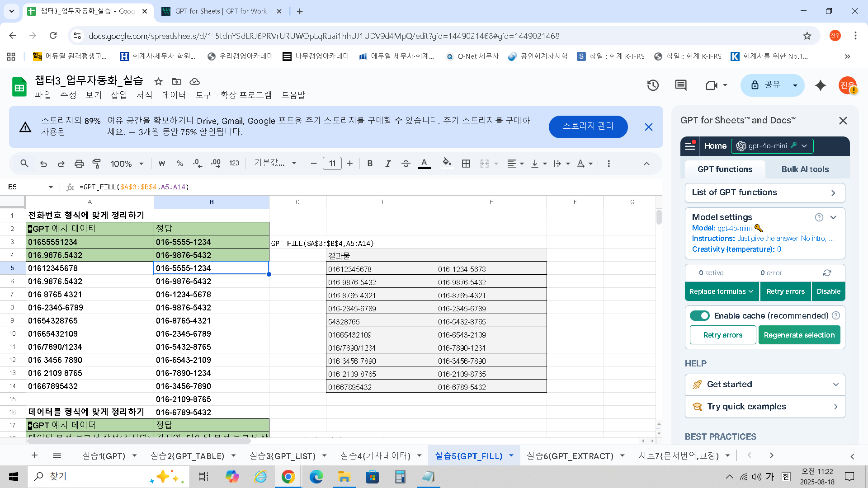Click Disable formulas button
Screen dimensions: 868x488
click(828, 291)
